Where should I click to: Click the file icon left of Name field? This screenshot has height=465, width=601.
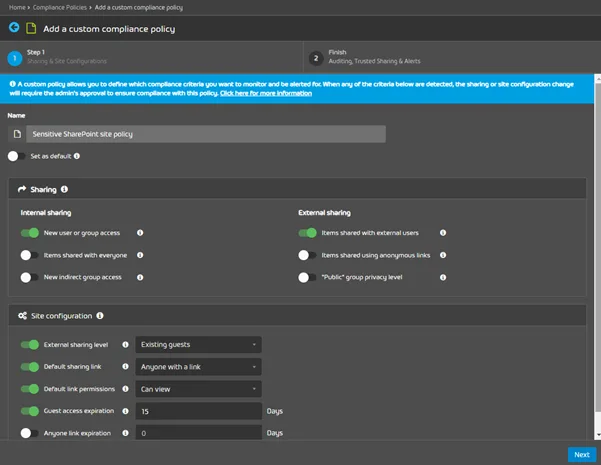click(17, 134)
